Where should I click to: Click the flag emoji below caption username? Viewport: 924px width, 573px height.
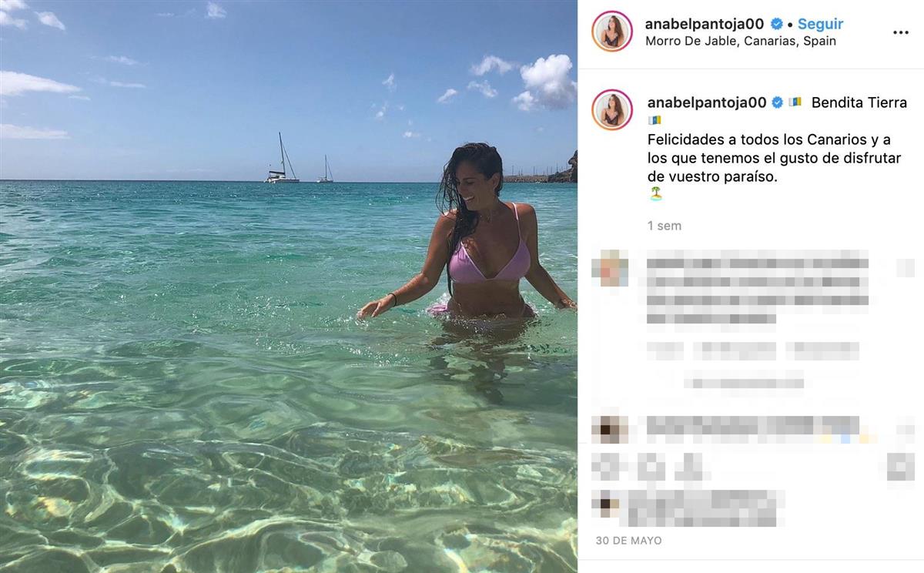654,121
